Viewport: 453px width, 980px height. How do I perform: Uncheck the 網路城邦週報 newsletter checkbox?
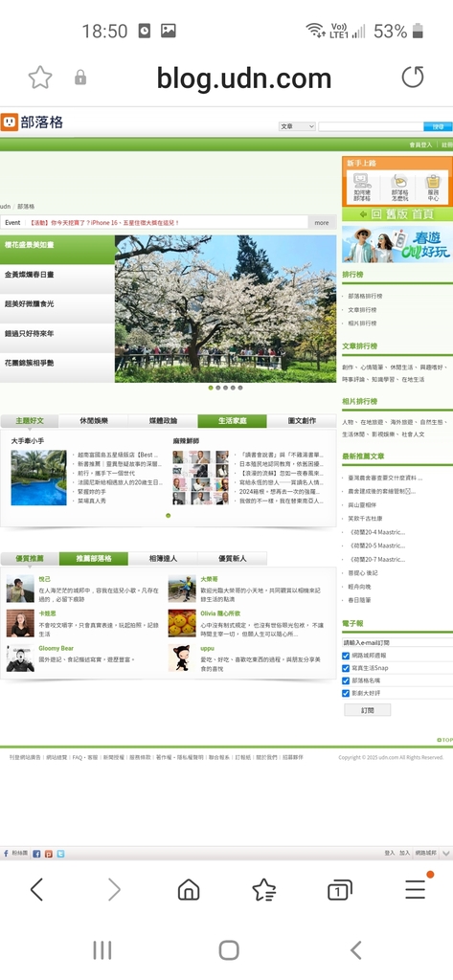coord(346,656)
